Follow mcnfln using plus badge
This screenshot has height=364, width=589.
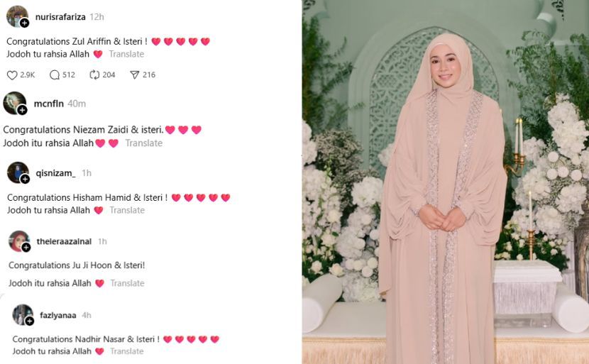(x=22, y=110)
